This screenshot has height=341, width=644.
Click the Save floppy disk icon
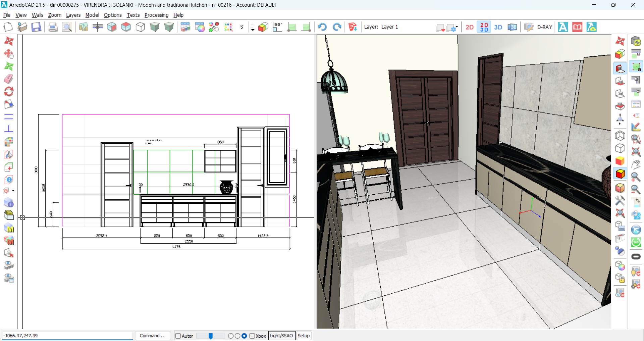36,27
